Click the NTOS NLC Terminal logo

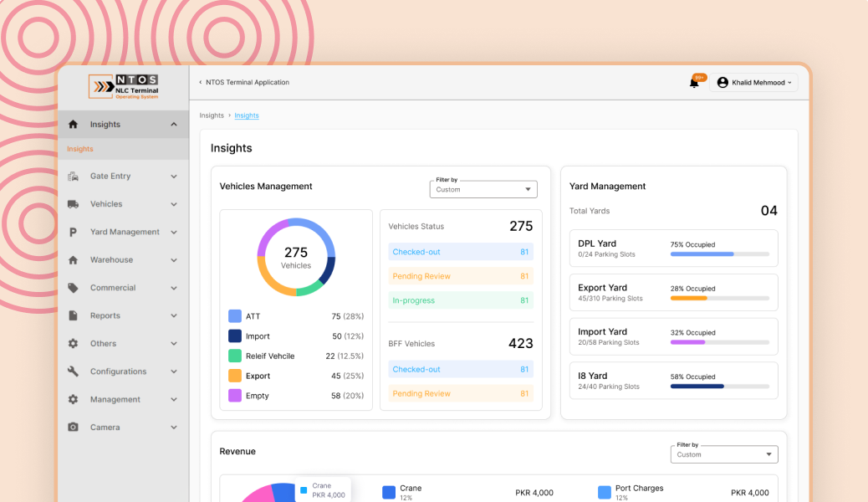coord(124,86)
